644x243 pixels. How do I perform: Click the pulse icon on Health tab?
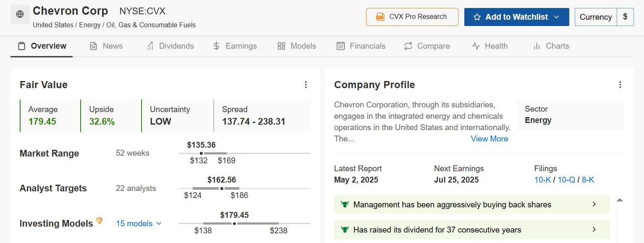[x=476, y=46]
